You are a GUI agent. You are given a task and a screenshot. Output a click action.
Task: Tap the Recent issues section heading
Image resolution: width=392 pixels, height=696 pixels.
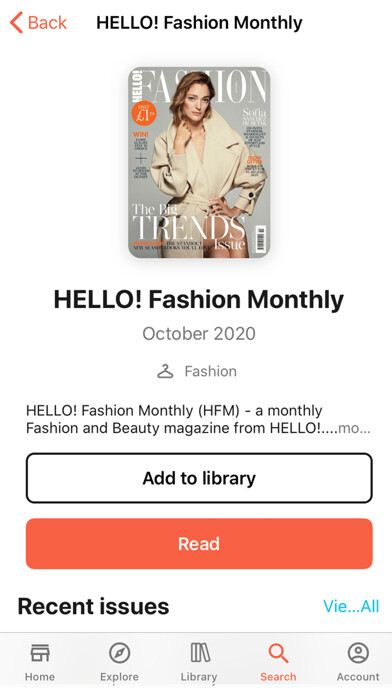pos(93,606)
